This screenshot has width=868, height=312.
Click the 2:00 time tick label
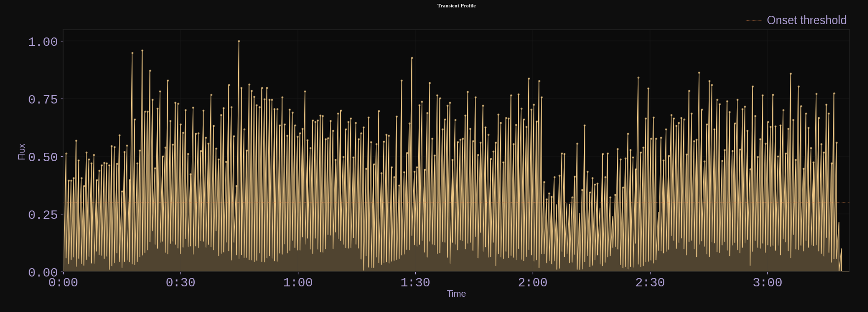tap(533, 283)
